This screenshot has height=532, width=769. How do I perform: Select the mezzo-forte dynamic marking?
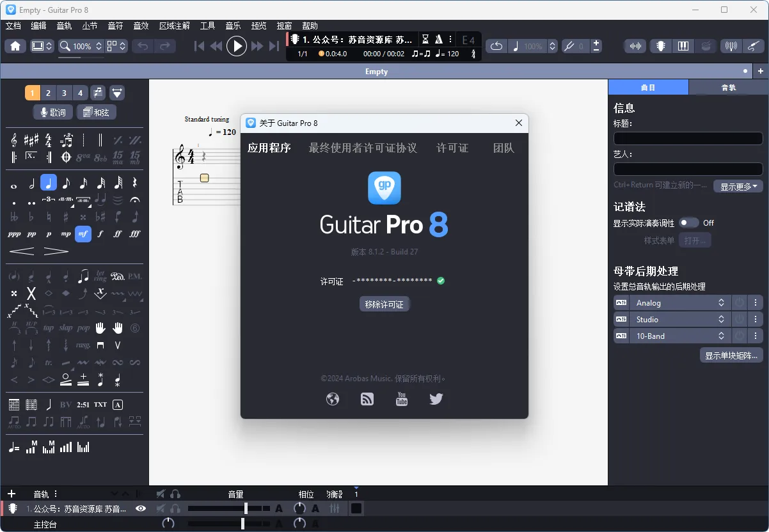pos(83,234)
